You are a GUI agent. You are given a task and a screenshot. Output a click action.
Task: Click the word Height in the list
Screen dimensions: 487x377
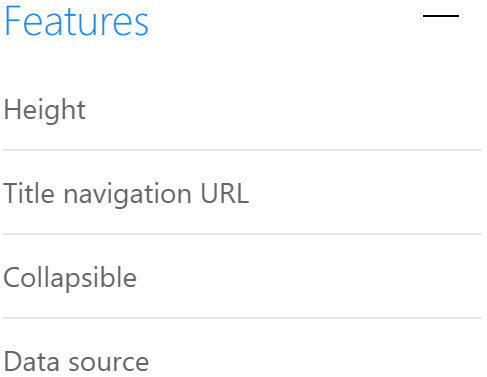(x=45, y=111)
